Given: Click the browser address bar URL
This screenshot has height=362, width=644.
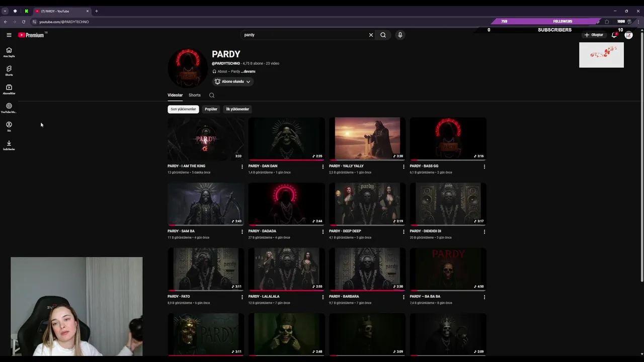Looking at the screenshot, I should point(64,22).
